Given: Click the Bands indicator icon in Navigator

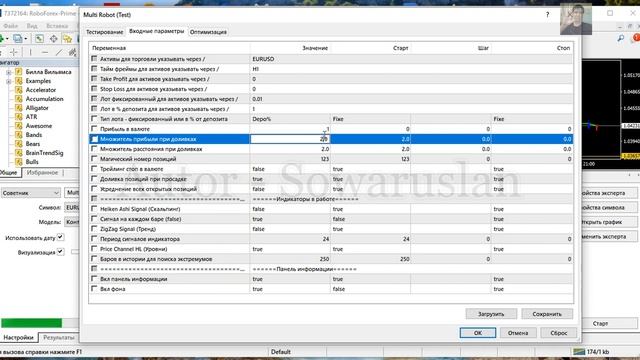Looking at the screenshot, I should pos(19,135).
